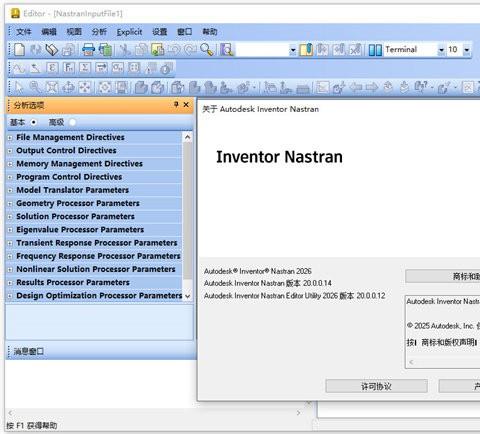Click the bookmark toggle icon with paperclip

coord(306,50)
